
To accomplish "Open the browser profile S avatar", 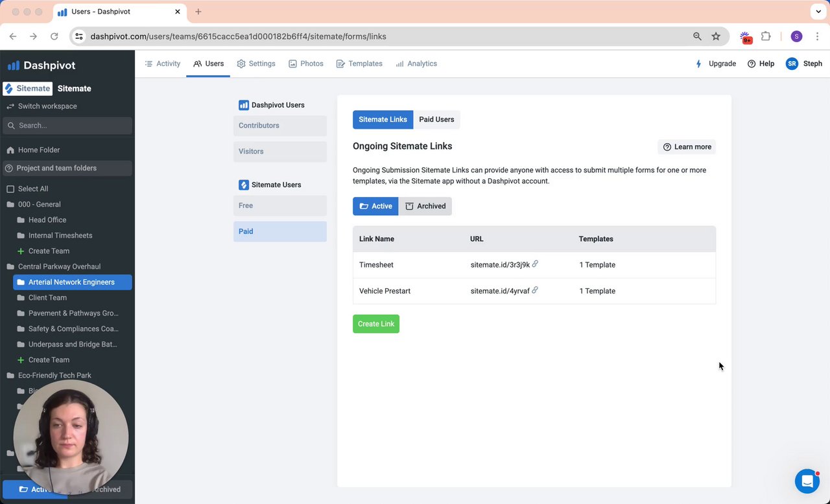I will tap(796, 36).
